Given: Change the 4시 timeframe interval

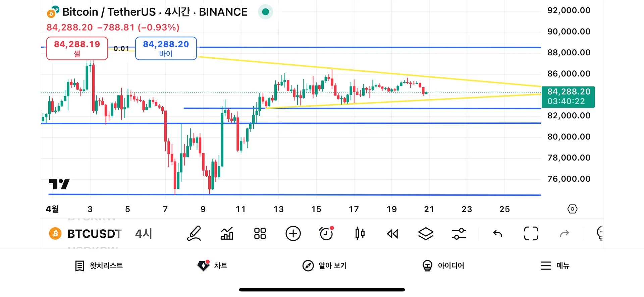Looking at the screenshot, I should 144,234.
